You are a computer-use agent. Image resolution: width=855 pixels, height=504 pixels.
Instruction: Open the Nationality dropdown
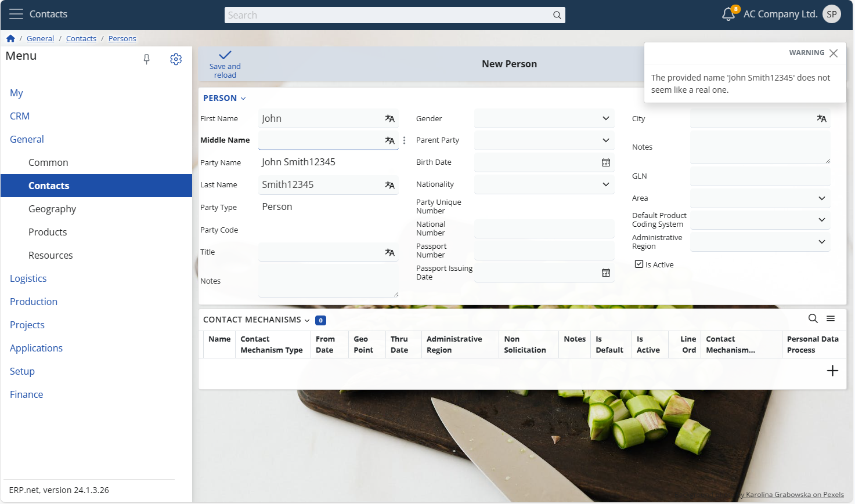[605, 184]
